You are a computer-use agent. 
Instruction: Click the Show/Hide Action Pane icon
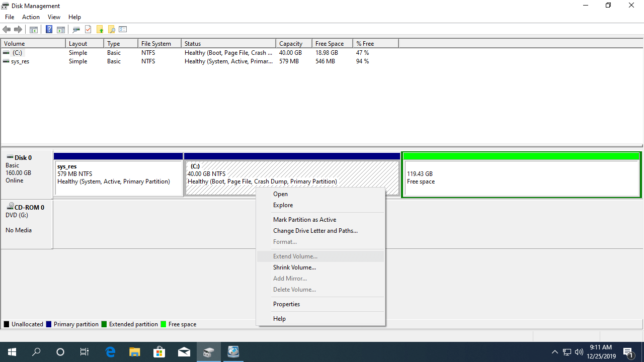[x=61, y=30]
